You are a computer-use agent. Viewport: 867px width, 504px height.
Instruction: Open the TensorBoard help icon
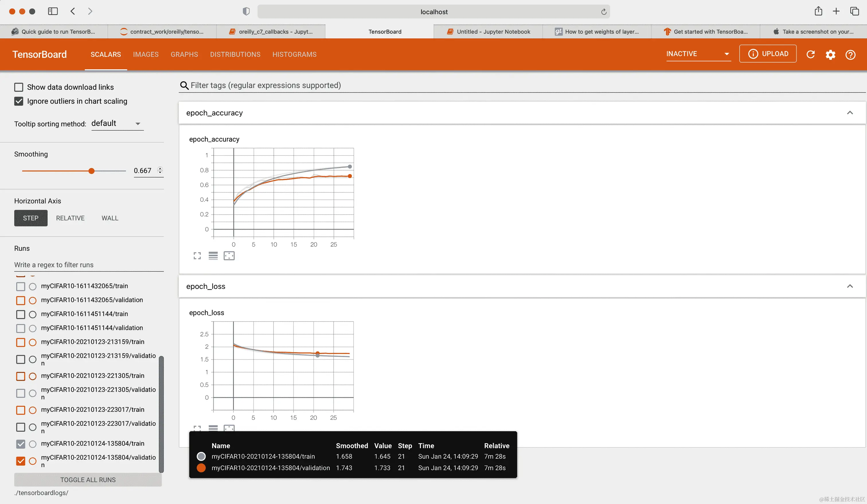(850, 54)
